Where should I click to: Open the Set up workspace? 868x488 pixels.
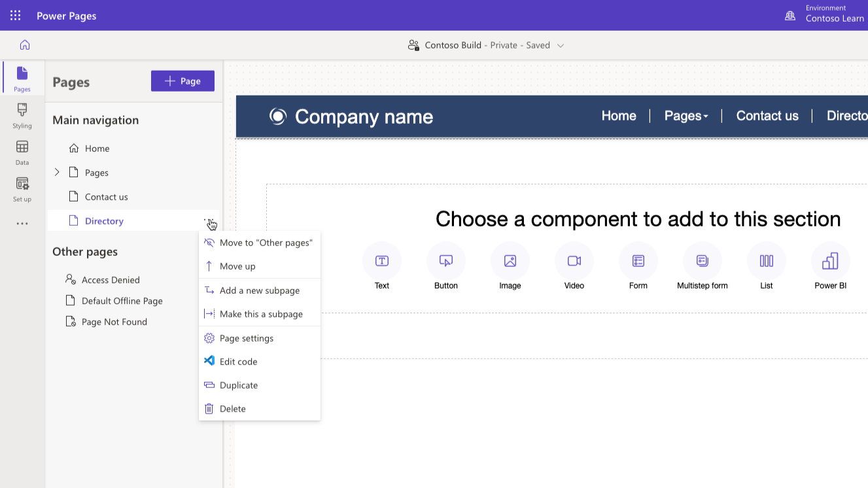tap(22, 188)
